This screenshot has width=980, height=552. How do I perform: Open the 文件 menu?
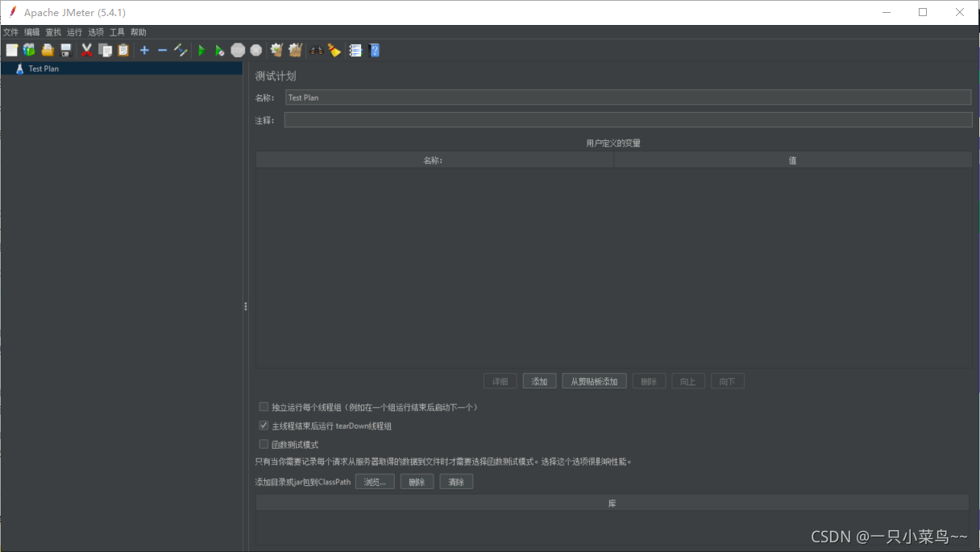tap(10, 32)
